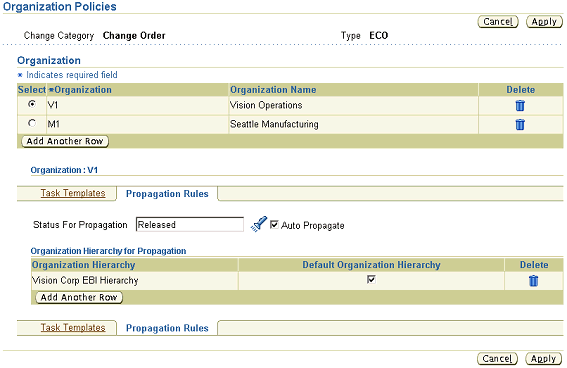The height and width of the screenshot is (368, 567).
Task: Delete the Seattle Manufacturing organization row
Action: (x=520, y=124)
